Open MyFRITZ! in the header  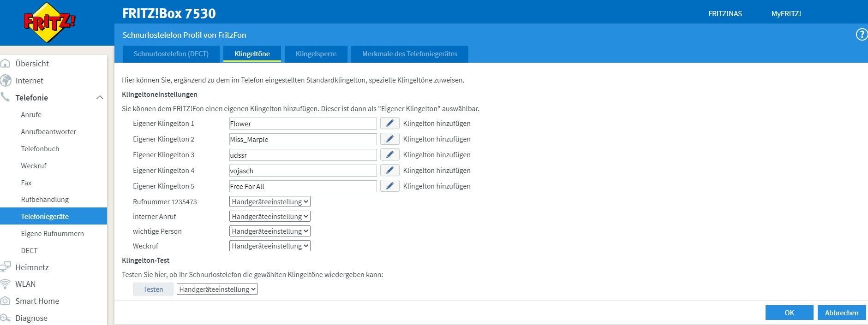coord(786,14)
